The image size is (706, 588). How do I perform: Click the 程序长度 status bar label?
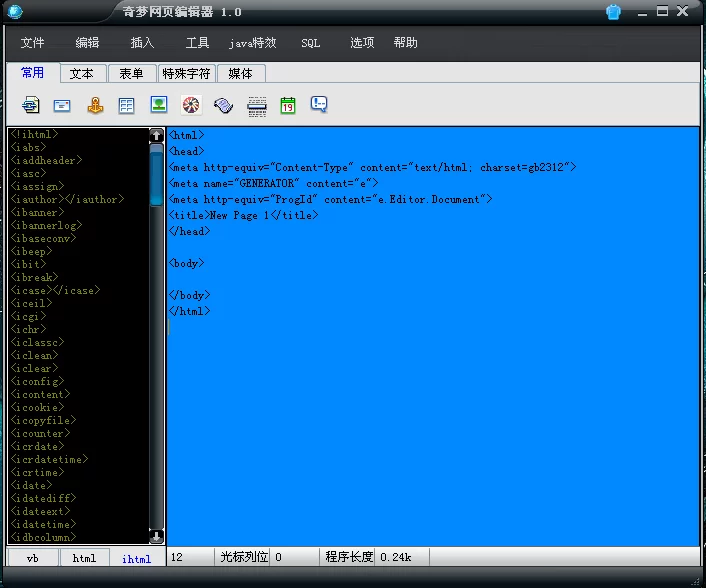(x=349, y=557)
